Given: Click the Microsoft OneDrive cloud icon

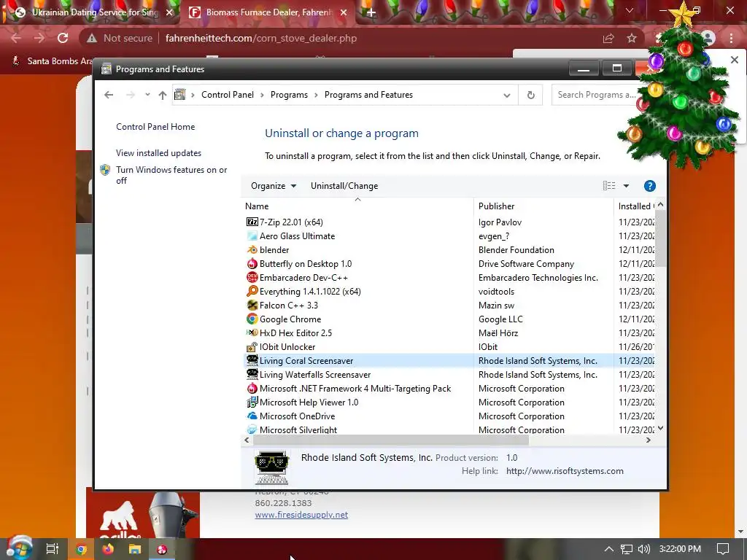Looking at the screenshot, I should pyautogui.click(x=252, y=416).
